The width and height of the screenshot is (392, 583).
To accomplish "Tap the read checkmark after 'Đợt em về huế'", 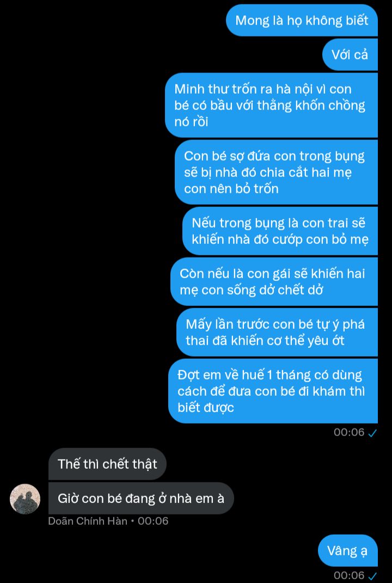I will [372, 432].
